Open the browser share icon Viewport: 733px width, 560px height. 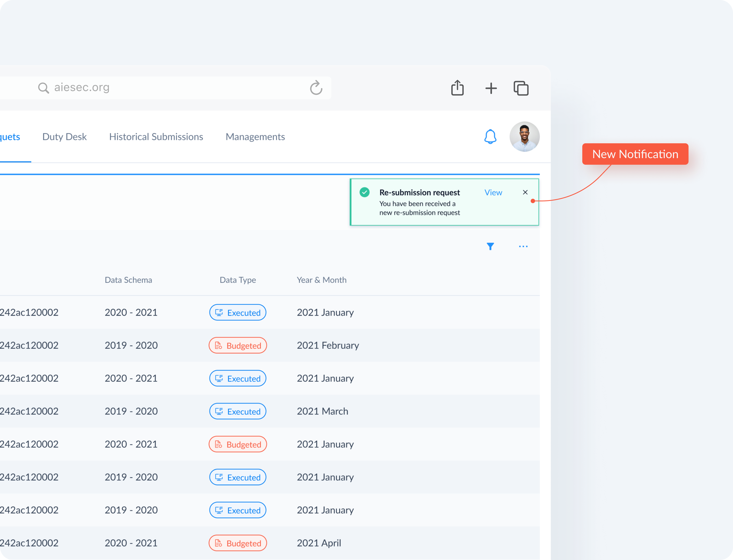(x=457, y=88)
